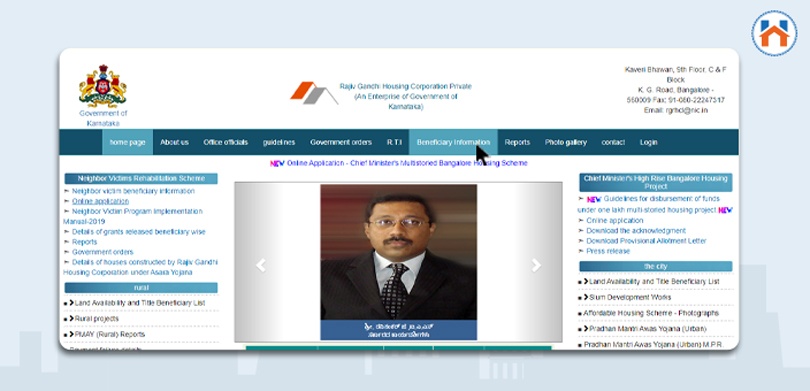
Task: Go to Office officials menu item
Action: click(x=225, y=142)
